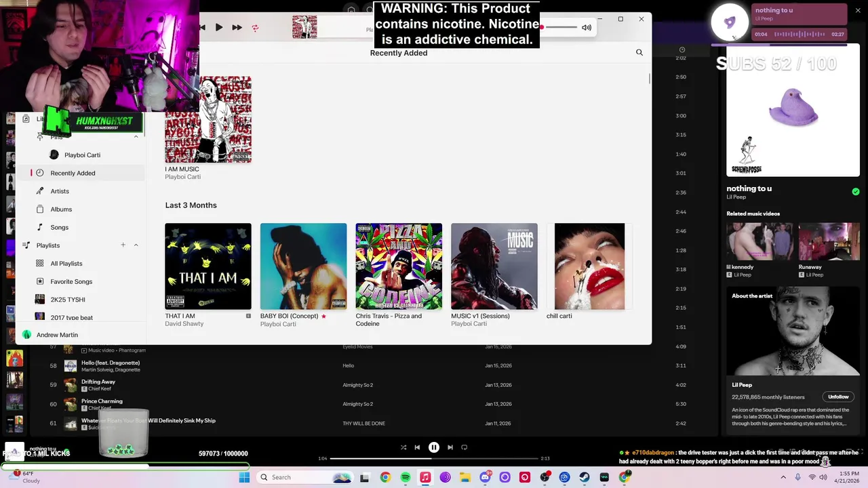Click the Recently Added clock icon

tap(40, 173)
